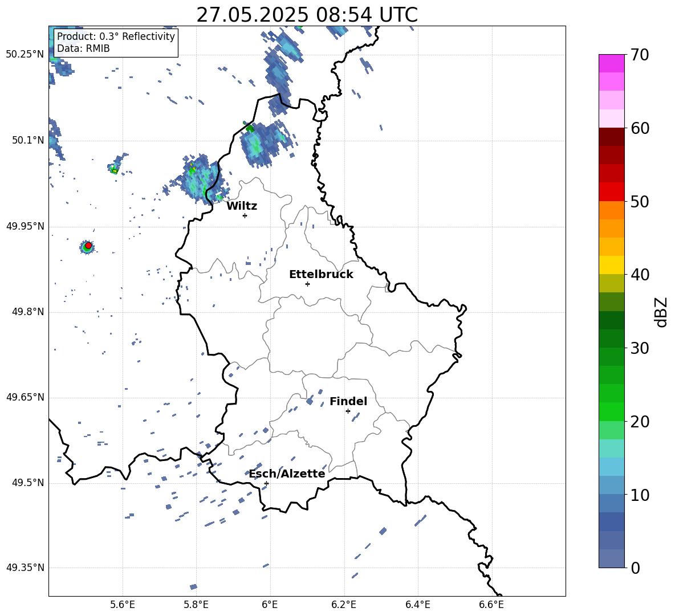
Task: Select the Esch/Alzette city label
Action: pos(287,474)
